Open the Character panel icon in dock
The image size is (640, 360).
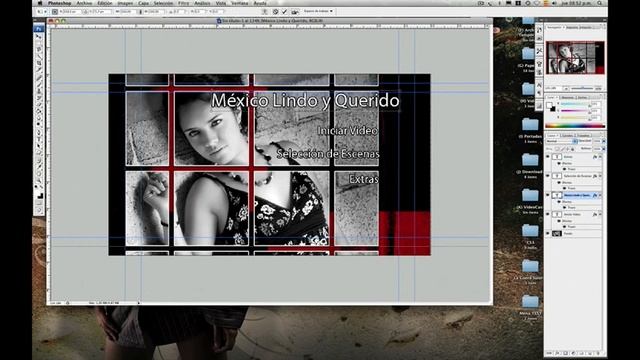tap(539, 85)
